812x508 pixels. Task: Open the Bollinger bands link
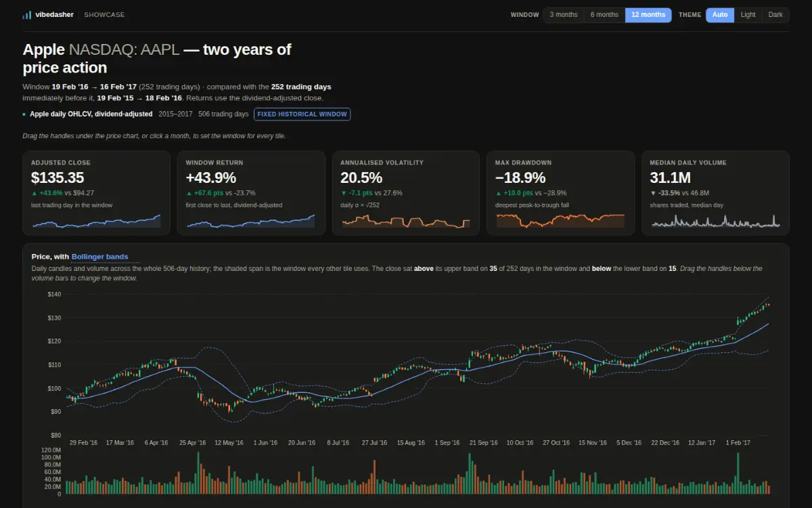click(99, 257)
